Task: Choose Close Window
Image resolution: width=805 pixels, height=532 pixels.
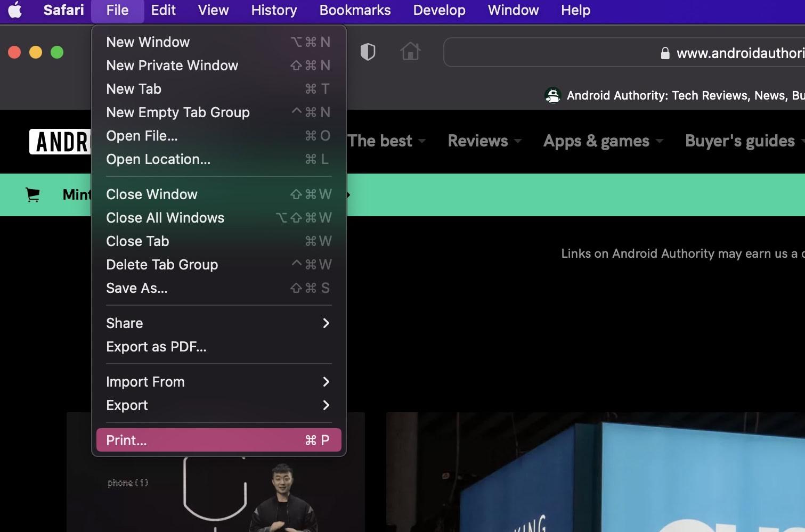Action: (218, 194)
